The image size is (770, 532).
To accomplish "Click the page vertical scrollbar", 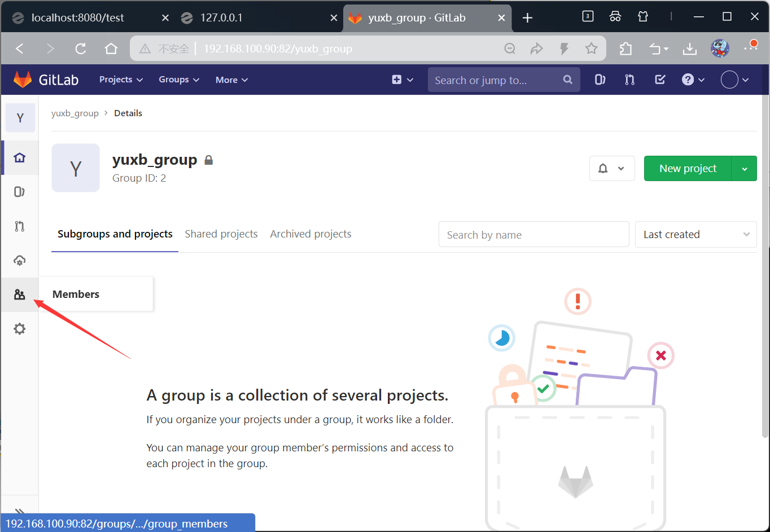I will (765, 265).
